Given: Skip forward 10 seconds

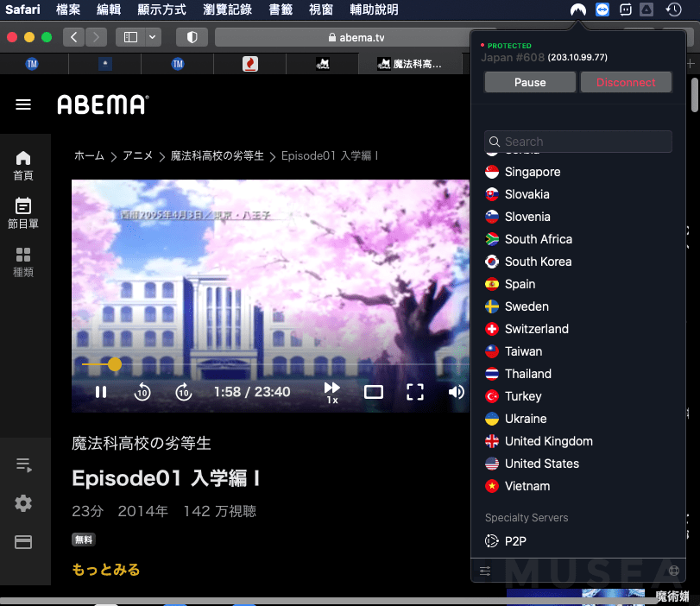Looking at the screenshot, I should pyautogui.click(x=184, y=392).
